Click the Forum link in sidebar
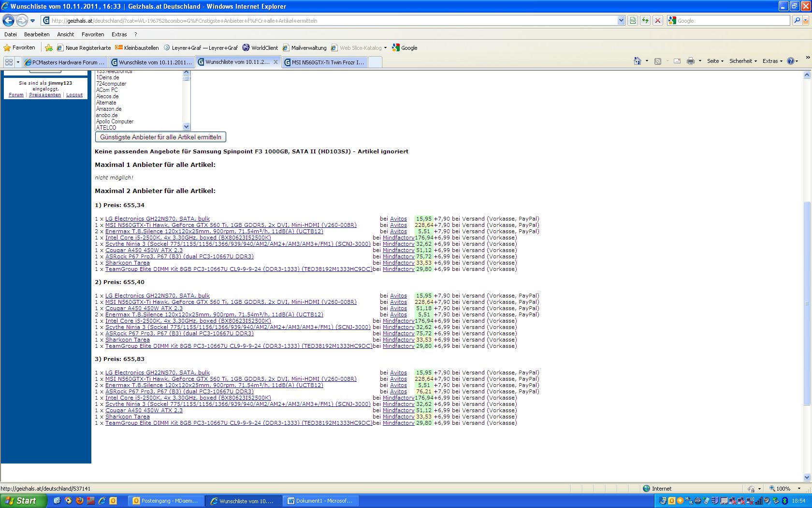Screen dimensions: 812x508 point(16,95)
